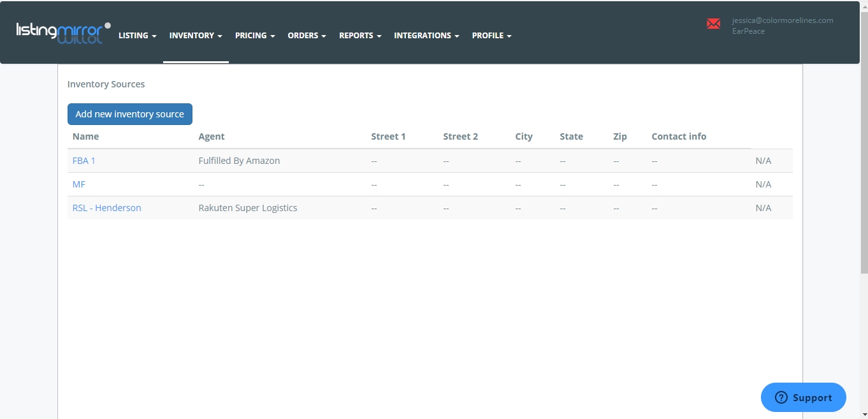Expand the Inventory dropdown menu
The height and width of the screenshot is (419, 868).
tap(196, 36)
